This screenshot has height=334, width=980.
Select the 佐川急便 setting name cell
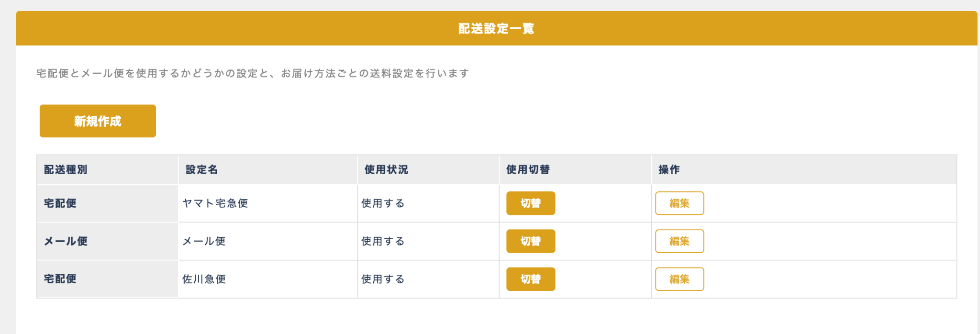204,279
